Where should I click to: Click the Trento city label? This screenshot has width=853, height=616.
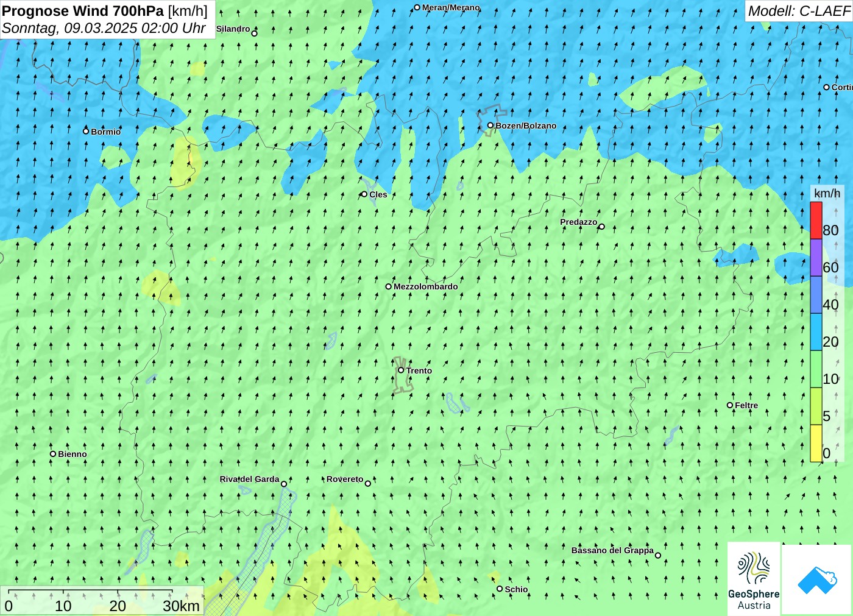(x=419, y=370)
